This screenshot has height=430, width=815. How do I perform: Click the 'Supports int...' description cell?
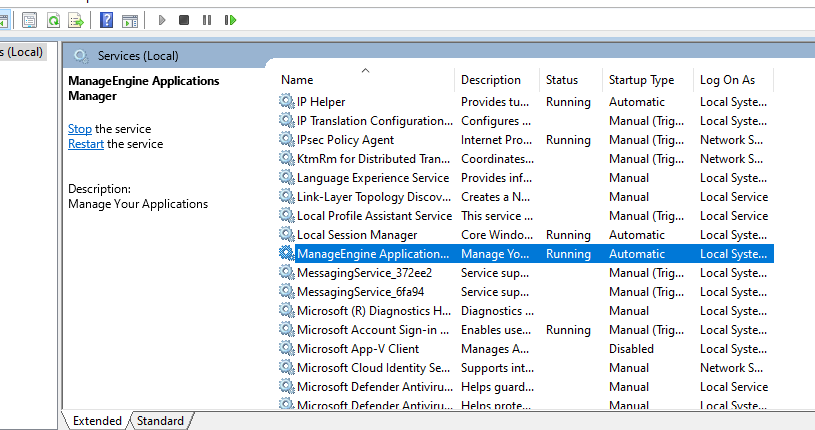(497, 368)
